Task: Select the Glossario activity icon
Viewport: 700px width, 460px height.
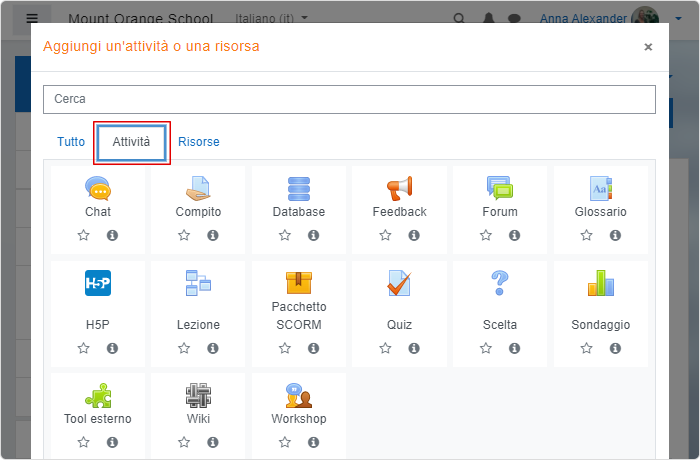Action: [600, 188]
